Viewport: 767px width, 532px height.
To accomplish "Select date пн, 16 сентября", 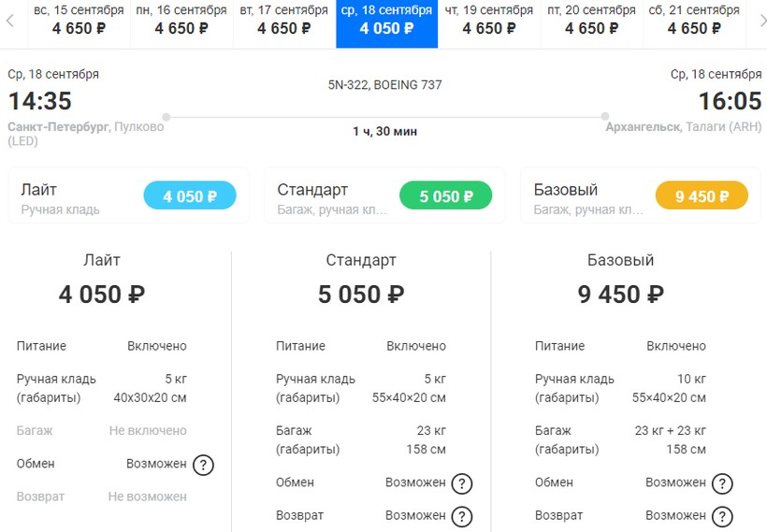I will (181, 21).
